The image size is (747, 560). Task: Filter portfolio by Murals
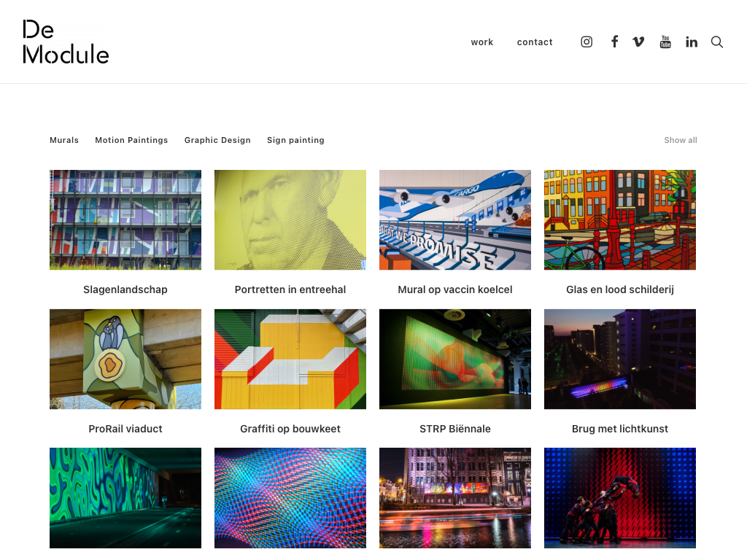pyautogui.click(x=64, y=140)
